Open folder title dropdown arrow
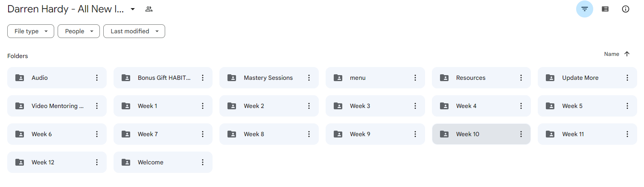The image size is (644, 187). pyautogui.click(x=133, y=9)
